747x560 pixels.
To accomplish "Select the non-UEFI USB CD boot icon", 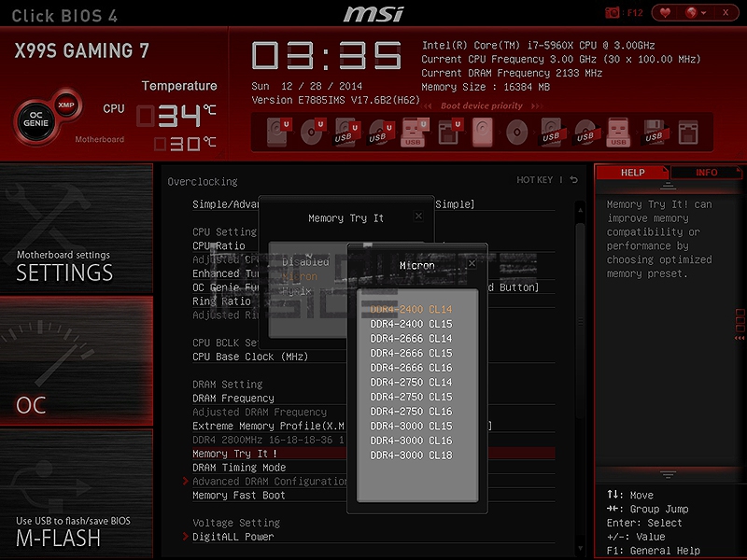I will point(585,132).
